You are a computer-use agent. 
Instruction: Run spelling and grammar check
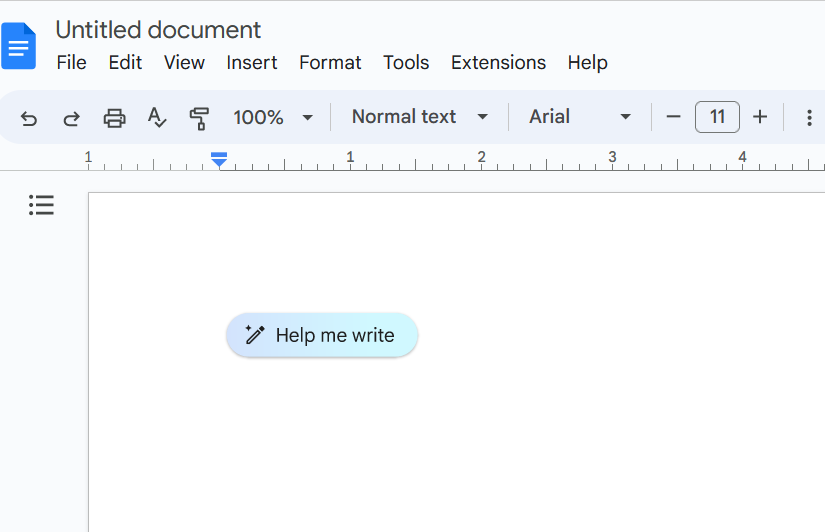(x=157, y=117)
